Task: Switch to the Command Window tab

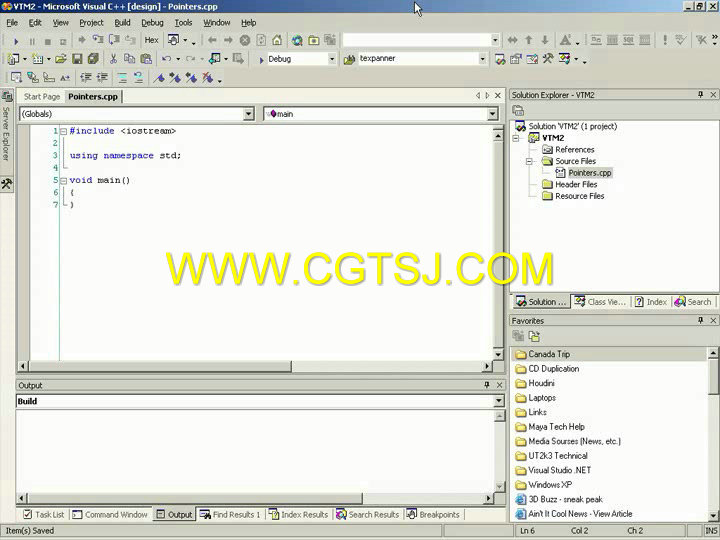Action: point(110,515)
